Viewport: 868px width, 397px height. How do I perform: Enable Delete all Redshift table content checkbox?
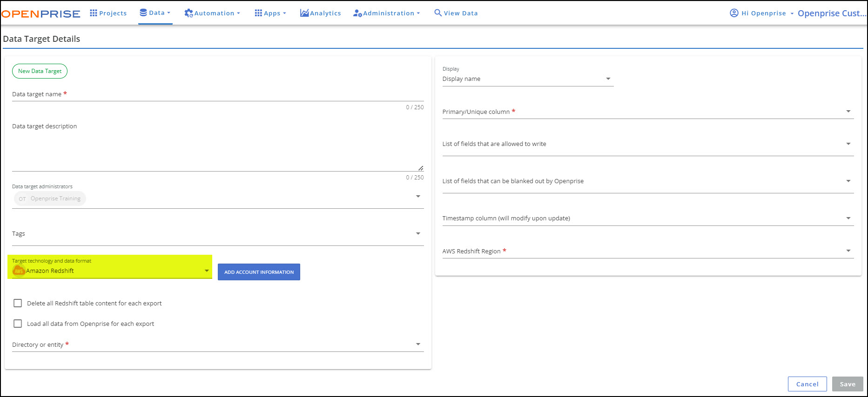coord(18,303)
